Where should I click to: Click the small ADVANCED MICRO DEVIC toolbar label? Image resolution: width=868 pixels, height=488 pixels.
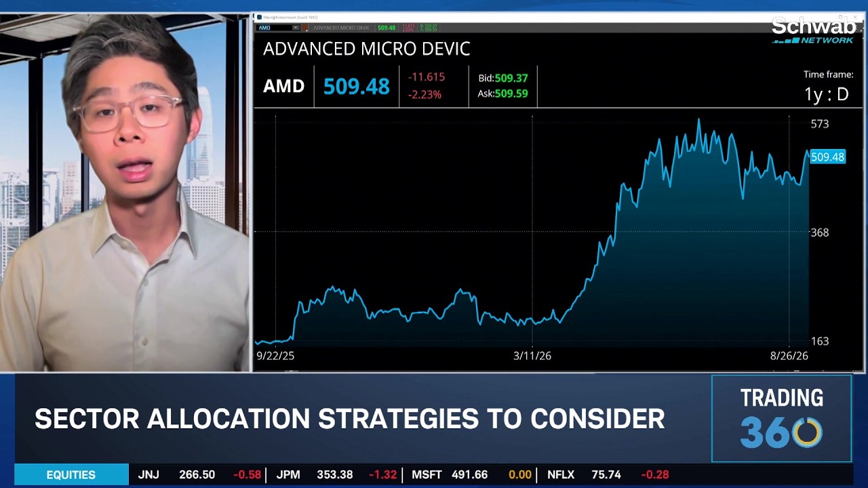coord(341,28)
